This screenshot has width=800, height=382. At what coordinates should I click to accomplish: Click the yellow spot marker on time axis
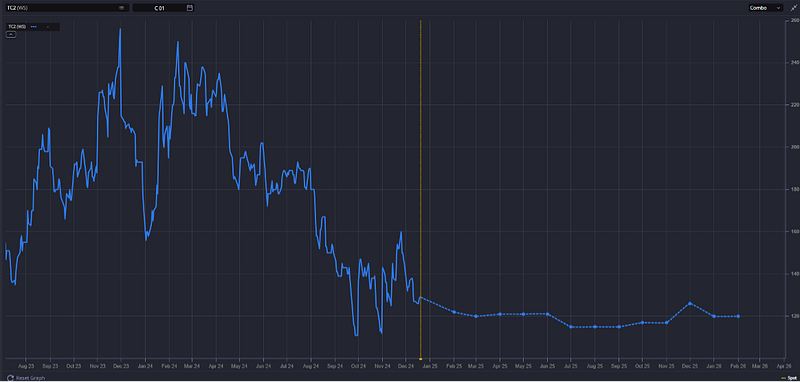coord(420,359)
